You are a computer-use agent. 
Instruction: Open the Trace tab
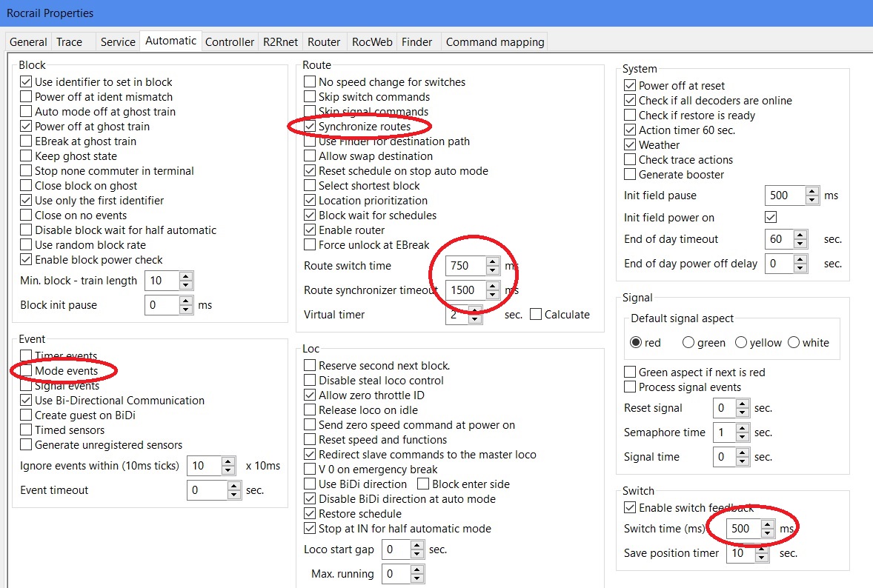(x=69, y=42)
